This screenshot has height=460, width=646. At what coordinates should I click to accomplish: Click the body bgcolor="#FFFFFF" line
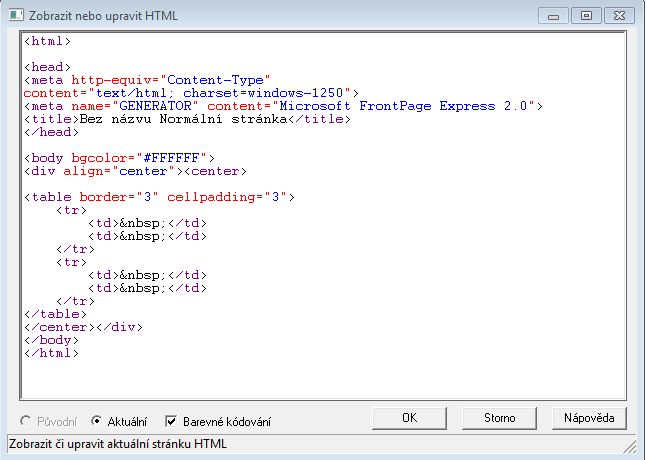pyautogui.click(x=119, y=158)
